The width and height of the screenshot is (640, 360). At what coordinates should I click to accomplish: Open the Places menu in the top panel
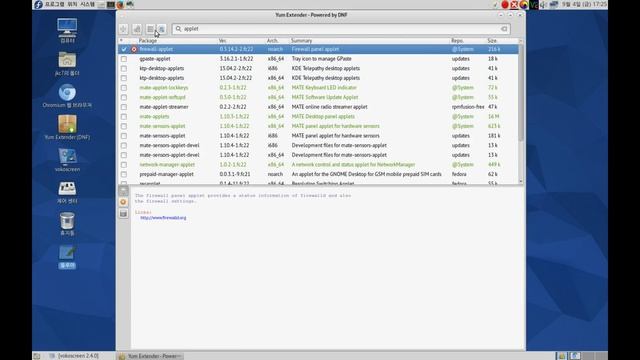coord(72,4)
